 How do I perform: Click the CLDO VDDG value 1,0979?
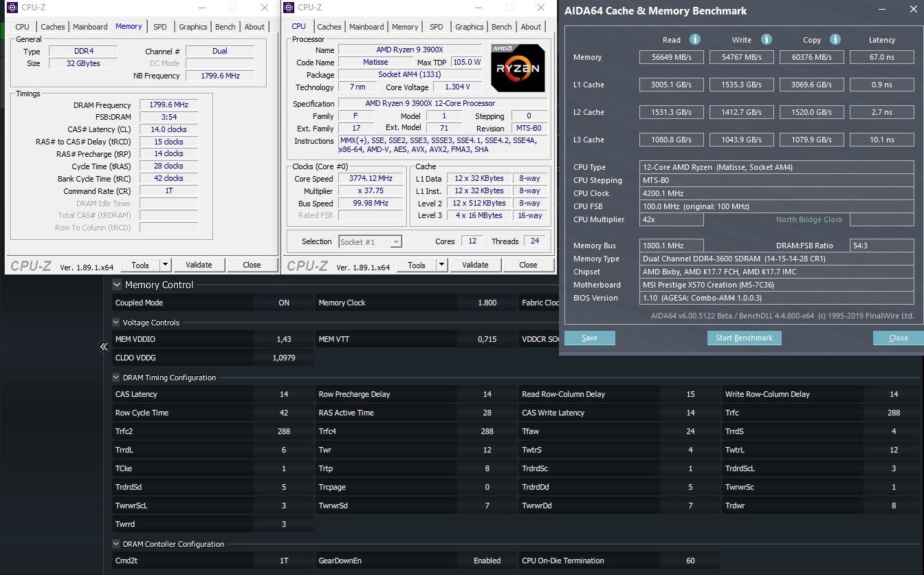(x=284, y=358)
